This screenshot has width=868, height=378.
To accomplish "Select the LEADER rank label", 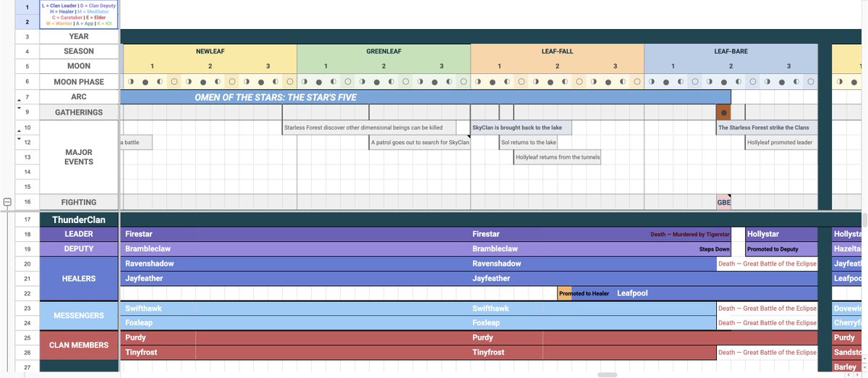I will 79,234.
